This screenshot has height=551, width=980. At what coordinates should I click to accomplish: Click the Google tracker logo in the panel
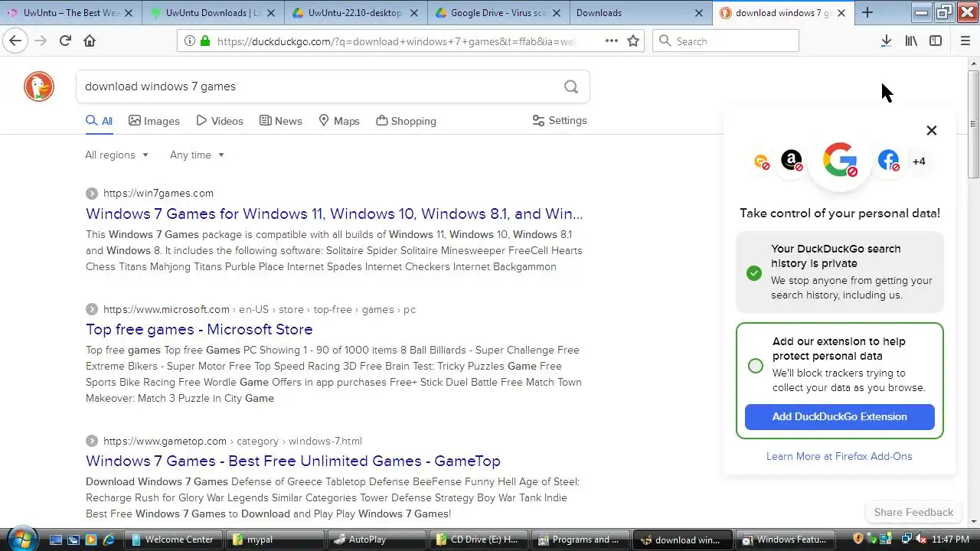tap(840, 160)
